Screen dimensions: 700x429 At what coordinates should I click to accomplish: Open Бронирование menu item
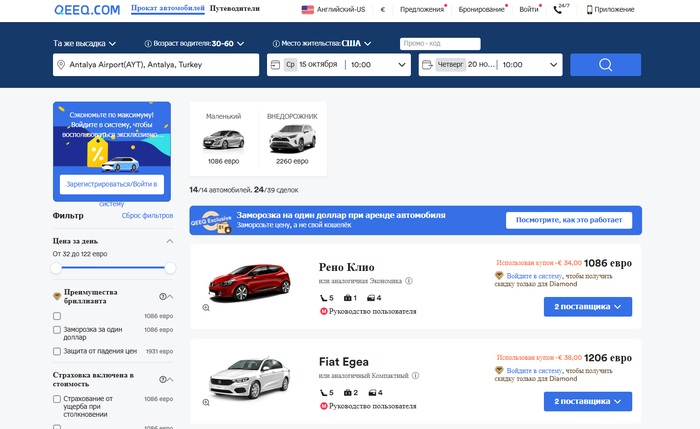481,9
